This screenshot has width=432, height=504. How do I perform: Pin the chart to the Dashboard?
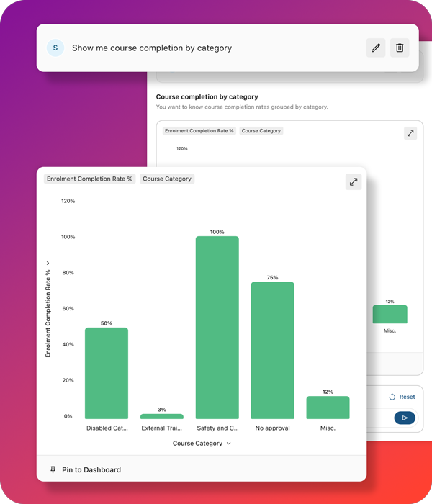[85, 469]
